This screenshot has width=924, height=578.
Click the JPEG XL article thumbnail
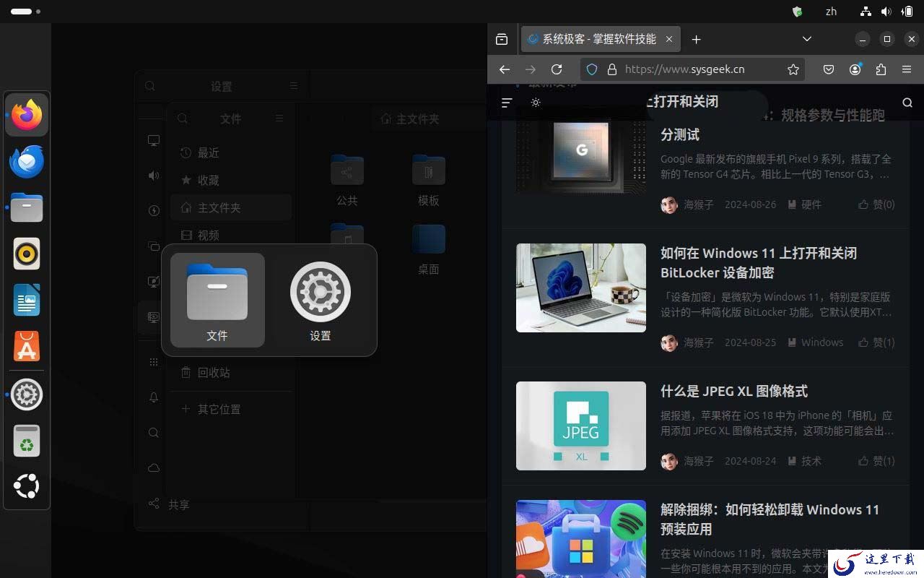pyautogui.click(x=581, y=426)
